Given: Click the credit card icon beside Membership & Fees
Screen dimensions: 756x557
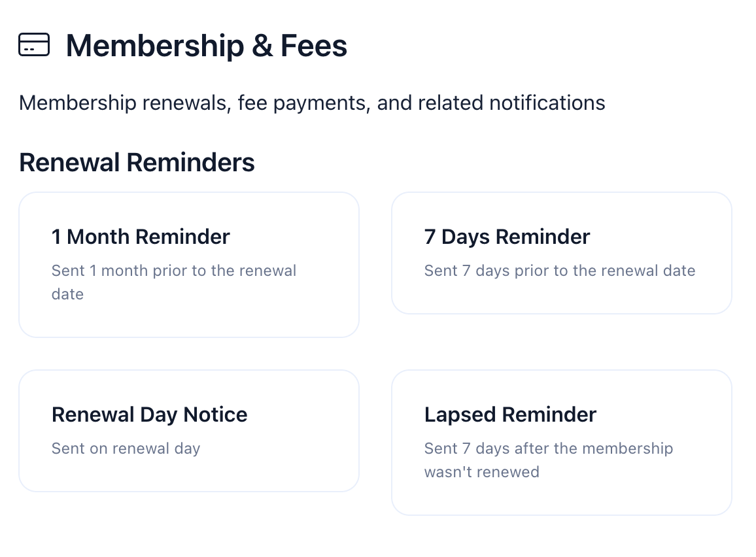Looking at the screenshot, I should tap(34, 45).
